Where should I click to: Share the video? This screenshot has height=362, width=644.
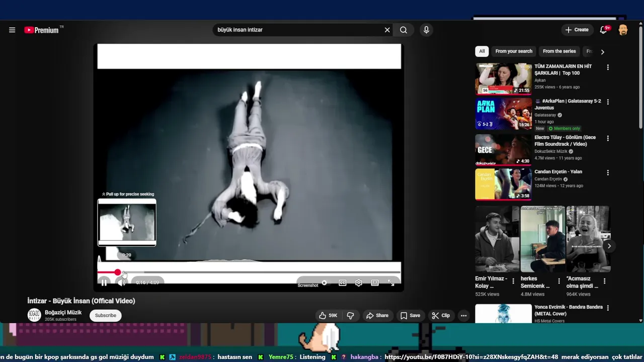coord(377,315)
